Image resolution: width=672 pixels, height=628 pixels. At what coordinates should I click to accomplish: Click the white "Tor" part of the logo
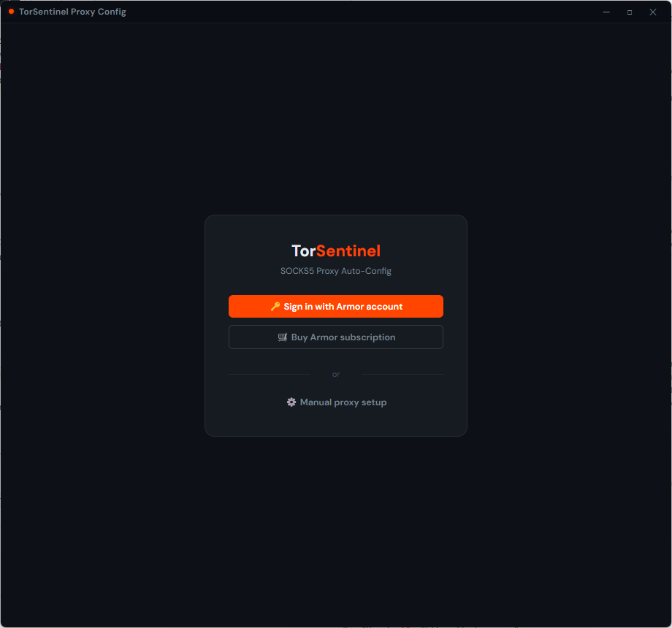[302, 250]
